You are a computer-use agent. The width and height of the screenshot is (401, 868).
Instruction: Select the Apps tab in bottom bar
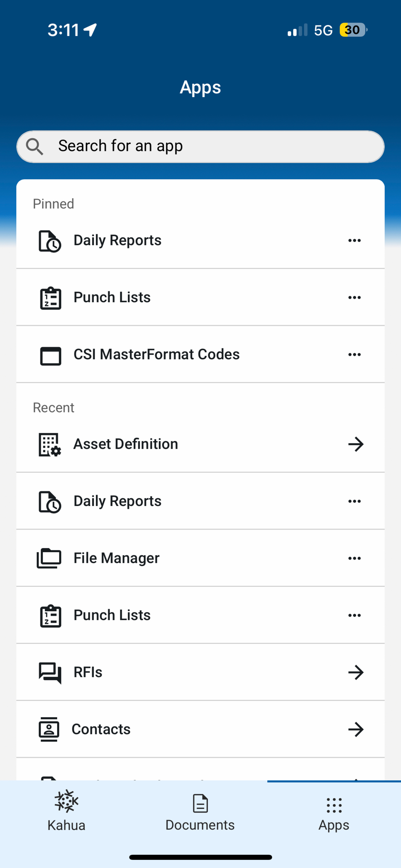(334, 814)
